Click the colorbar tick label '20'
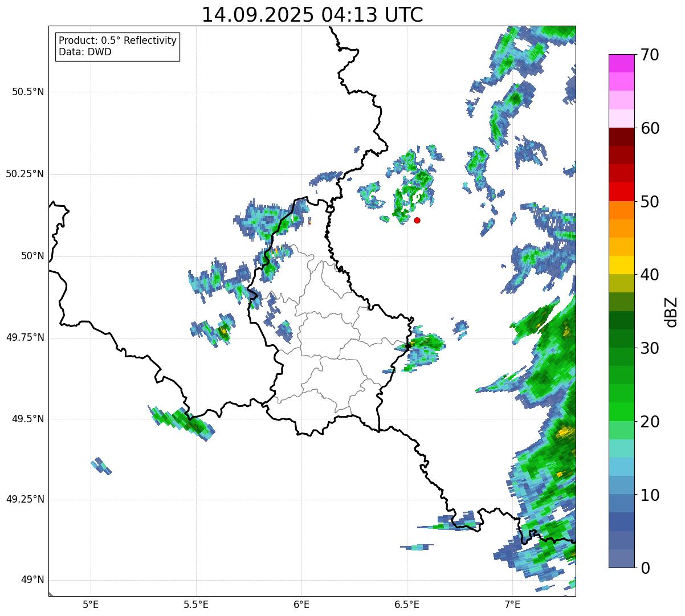Screen dimensions: 685x616 click(650, 422)
